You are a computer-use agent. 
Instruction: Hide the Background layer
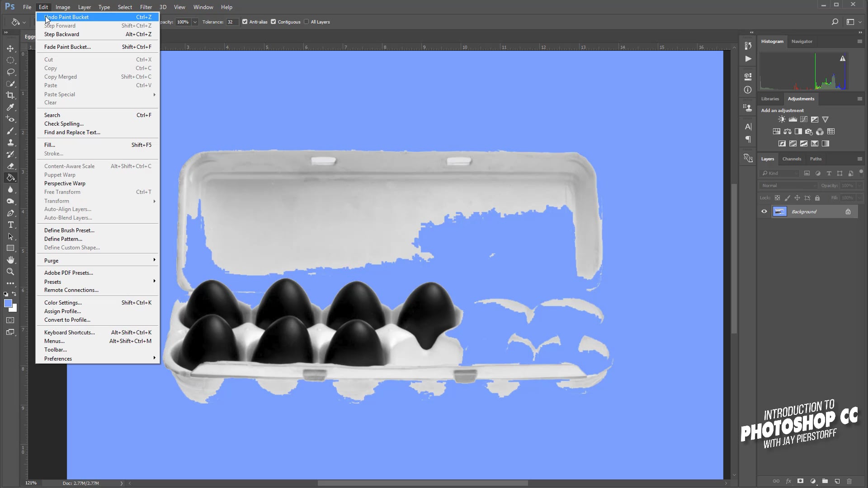(764, 211)
